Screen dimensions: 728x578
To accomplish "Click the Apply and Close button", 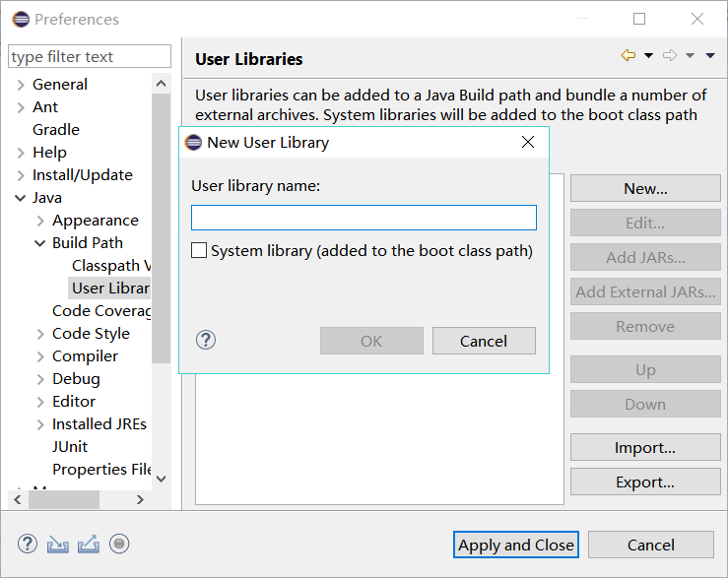I will (x=516, y=545).
